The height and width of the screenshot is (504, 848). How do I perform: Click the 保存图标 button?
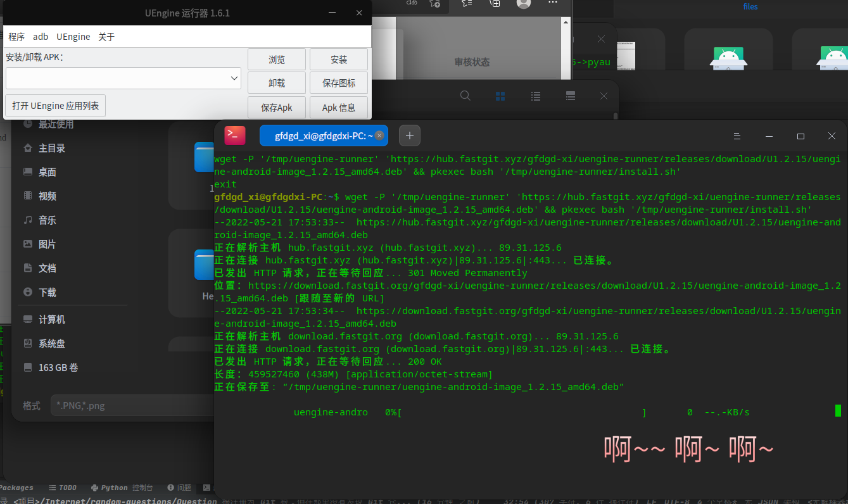pyautogui.click(x=339, y=83)
